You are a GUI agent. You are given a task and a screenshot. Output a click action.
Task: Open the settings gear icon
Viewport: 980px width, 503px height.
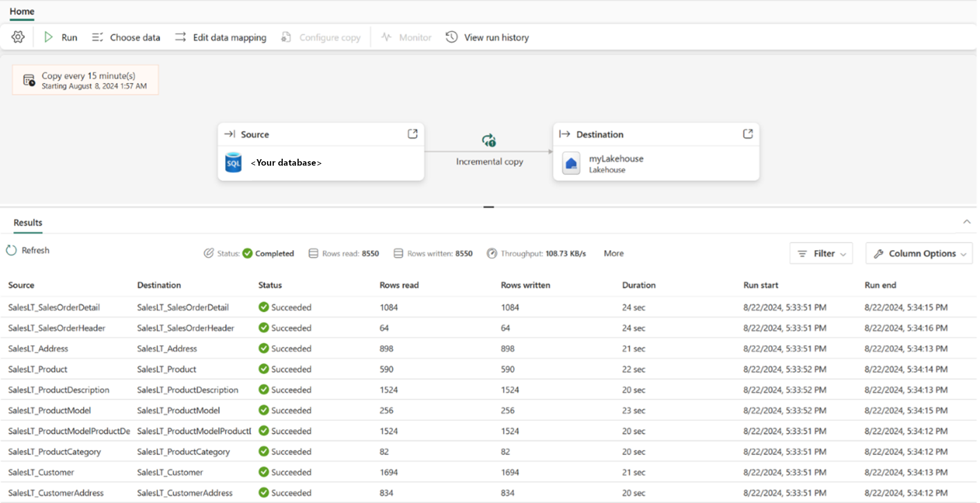coord(18,37)
